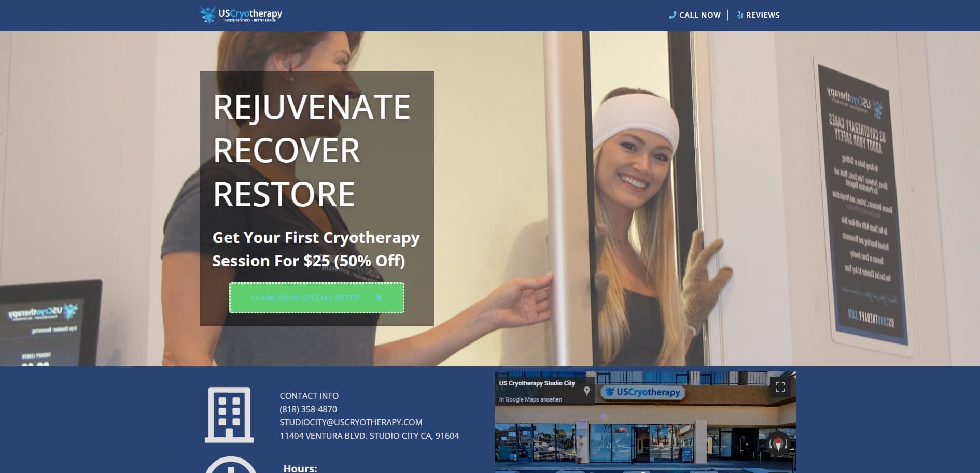Click the Rejuvenate Recover Restore headline

(312, 150)
